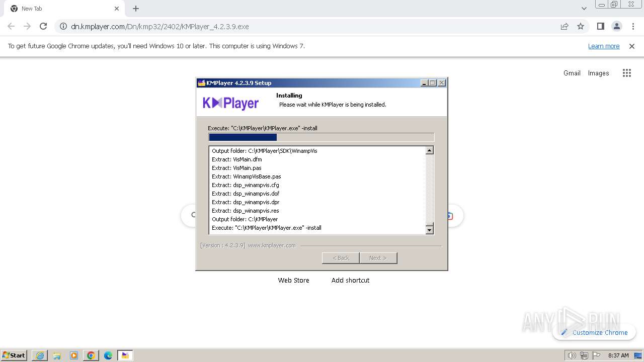The height and width of the screenshot is (362, 644).
Task: Open File Explorer from taskbar
Action: pos(57,355)
